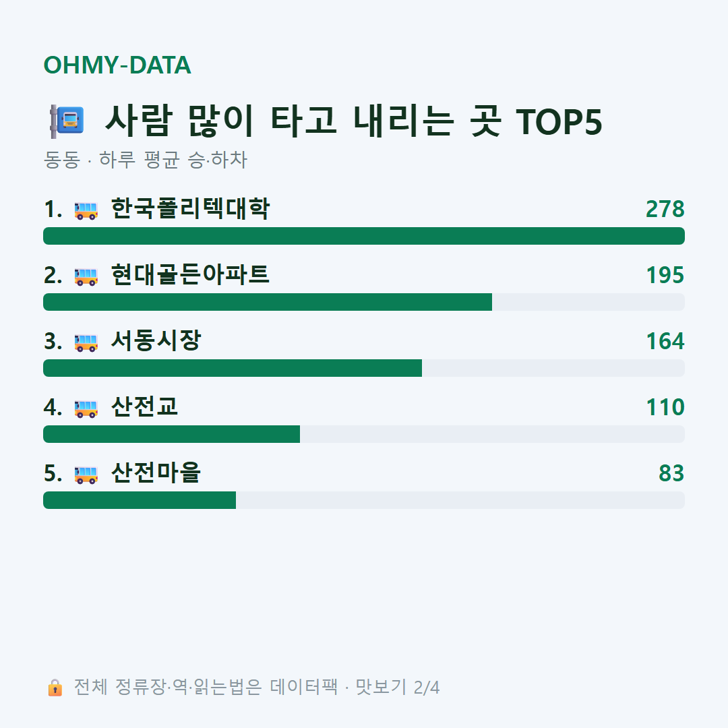The width and height of the screenshot is (728, 728).
Task: Select the 현대골든아파트 stop name
Action: (x=190, y=274)
